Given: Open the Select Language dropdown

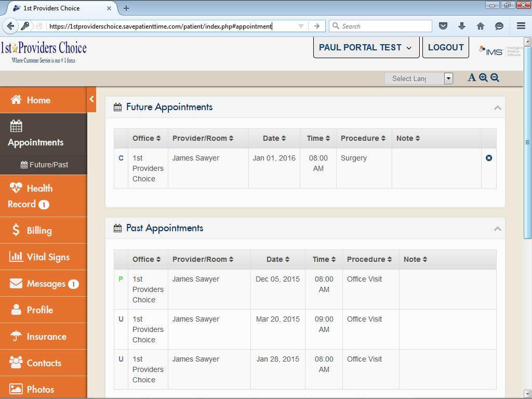Looking at the screenshot, I should point(419,78).
